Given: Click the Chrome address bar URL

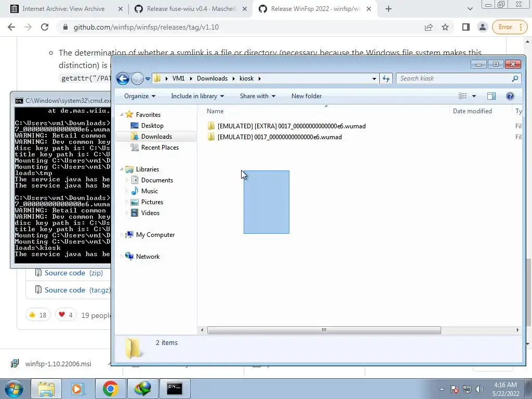Looking at the screenshot, I should point(146,27).
